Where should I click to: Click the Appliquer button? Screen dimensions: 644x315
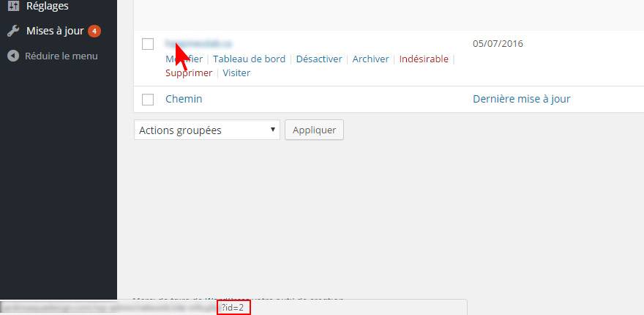pyautogui.click(x=314, y=130)
